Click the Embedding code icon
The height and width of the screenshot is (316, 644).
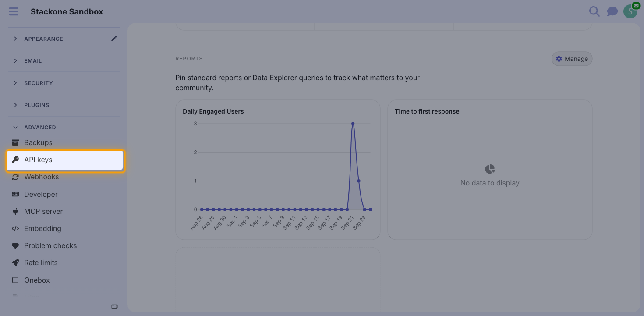click(x=15, y=228)
